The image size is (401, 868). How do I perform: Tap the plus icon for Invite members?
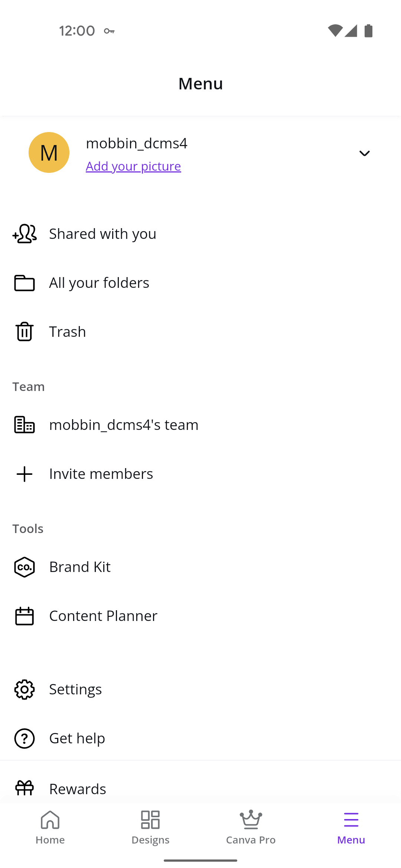pyautogui.click(x=25, y=474)
